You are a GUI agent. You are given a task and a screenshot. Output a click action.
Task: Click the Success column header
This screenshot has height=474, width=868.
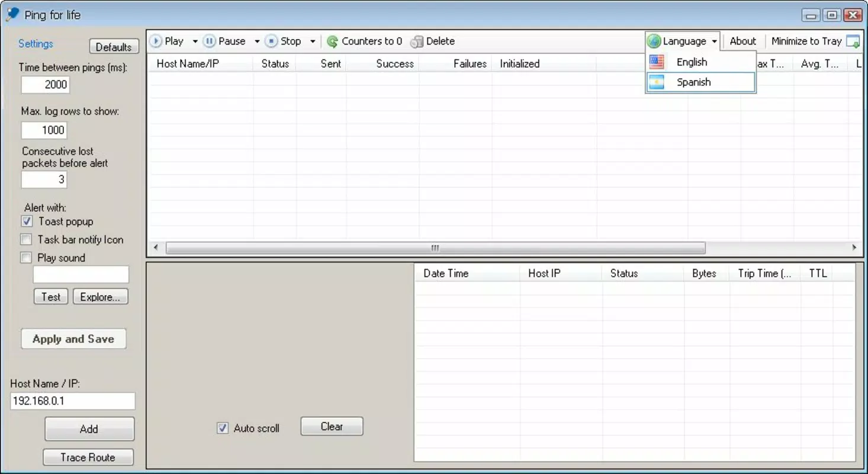pyautogui.click(x=382, y=64)
